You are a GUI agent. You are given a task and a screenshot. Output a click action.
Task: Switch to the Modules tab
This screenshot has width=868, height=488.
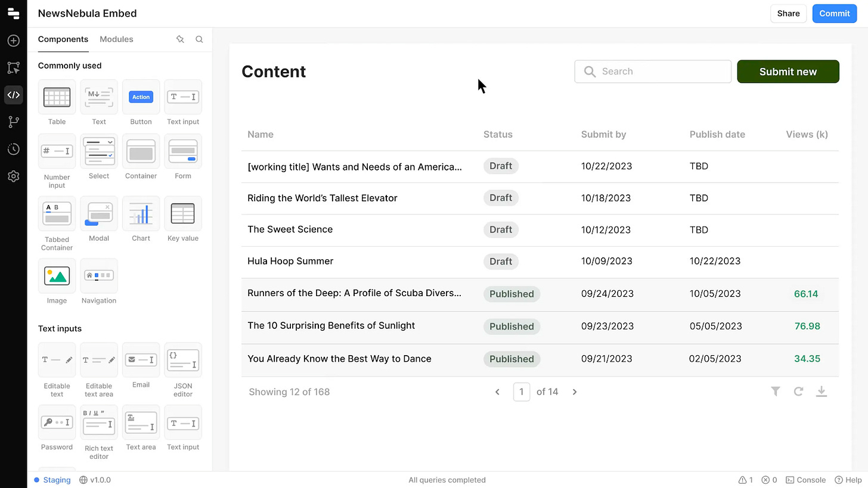[x=116, y=39]
